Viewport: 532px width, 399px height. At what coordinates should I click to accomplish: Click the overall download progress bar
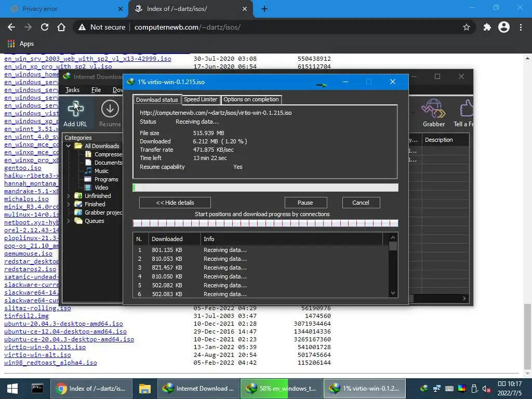tap(265, 188)
